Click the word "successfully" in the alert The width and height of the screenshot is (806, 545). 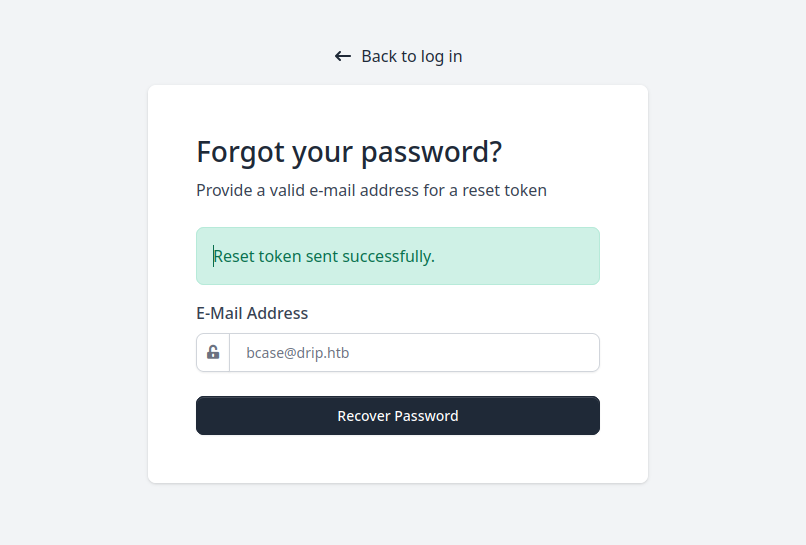388,256
